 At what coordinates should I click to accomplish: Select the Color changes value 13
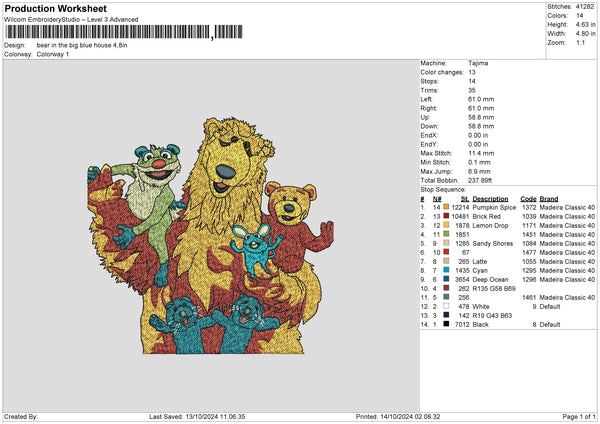(472, 72)
